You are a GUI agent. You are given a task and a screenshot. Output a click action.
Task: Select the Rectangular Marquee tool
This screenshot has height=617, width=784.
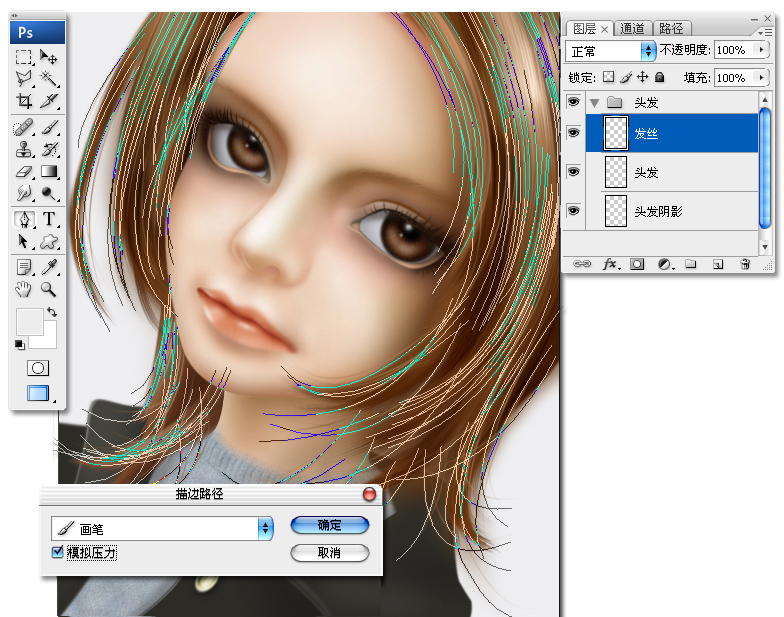(x=24, y=57)
